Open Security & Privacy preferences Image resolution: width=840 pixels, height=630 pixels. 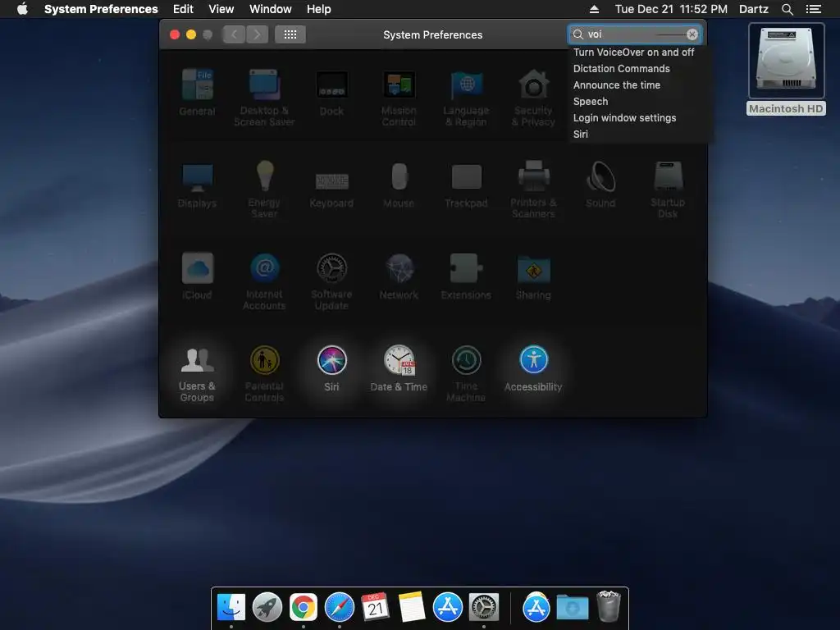(533, 98)
